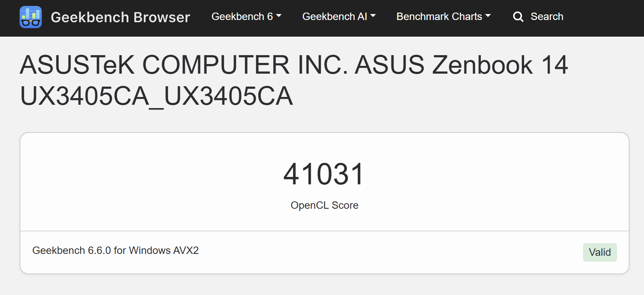This screenshot has height=295, width=644.
Task: Expand the Geekbench AI dropdown
Action: [339, 17]
